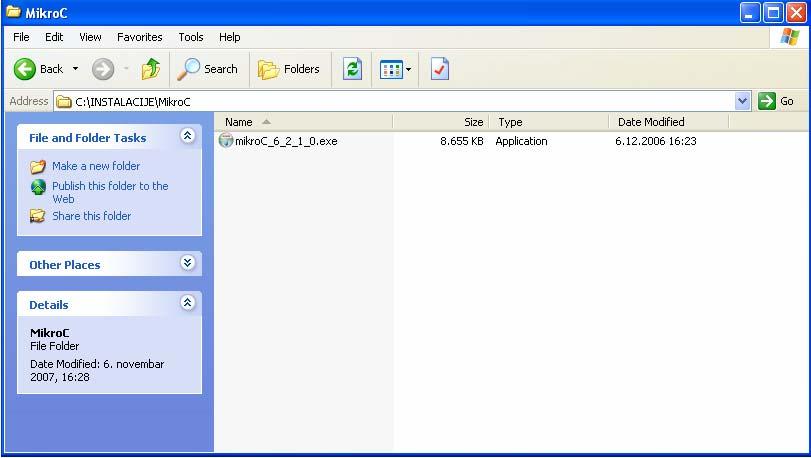Viewport: 811px width, 458px height.
Task: Click the folder icon in the title bar
Action: 13,12
